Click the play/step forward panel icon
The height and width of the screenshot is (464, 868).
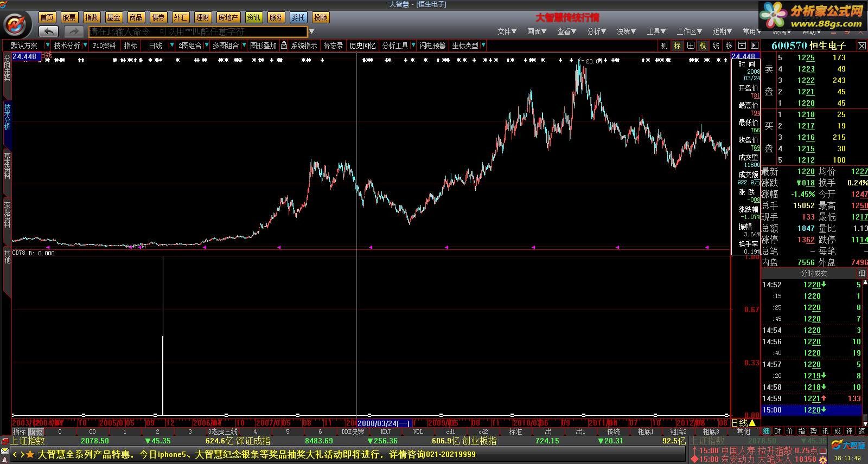pyautogui.click(x=754, y=46)
